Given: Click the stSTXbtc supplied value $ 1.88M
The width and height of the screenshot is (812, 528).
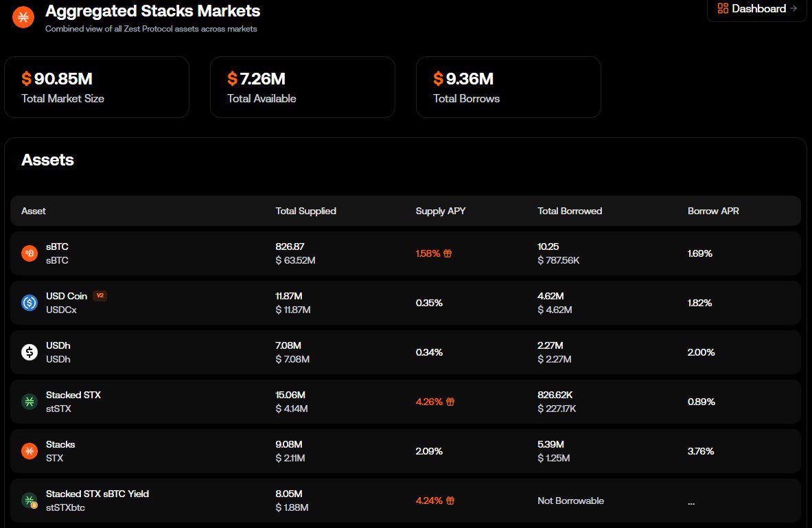Looking at the screenshot, I should pos(292,508).
